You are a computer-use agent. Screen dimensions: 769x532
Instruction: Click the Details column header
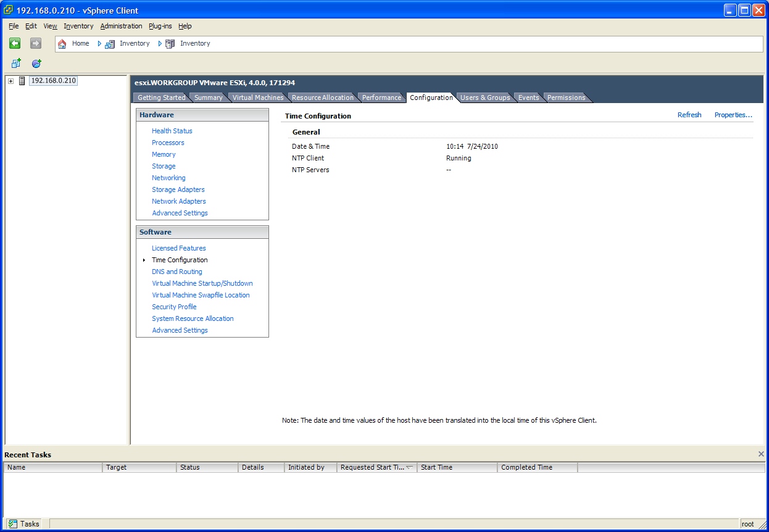(261, 468)
